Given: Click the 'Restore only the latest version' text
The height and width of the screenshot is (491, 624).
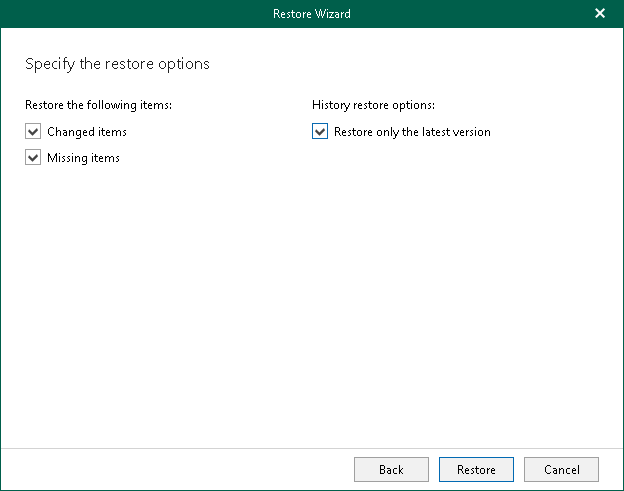Looking at the screenshot, I should pyautogui.click(x=412, y=131).
